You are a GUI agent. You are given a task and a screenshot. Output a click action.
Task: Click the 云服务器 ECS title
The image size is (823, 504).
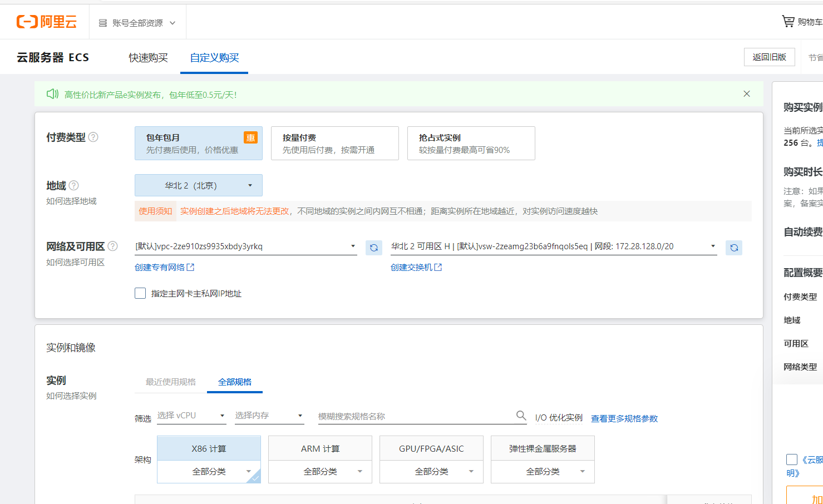pyautogui.click(x=53, y=57)
